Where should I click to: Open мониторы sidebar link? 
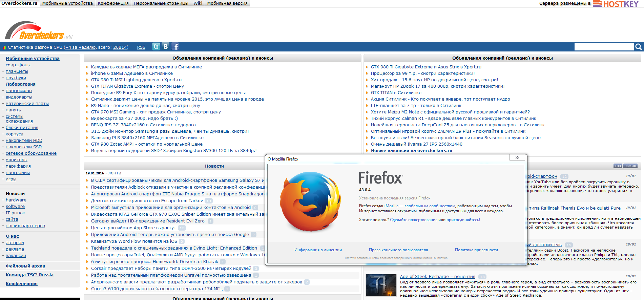(x=17, y=160)
